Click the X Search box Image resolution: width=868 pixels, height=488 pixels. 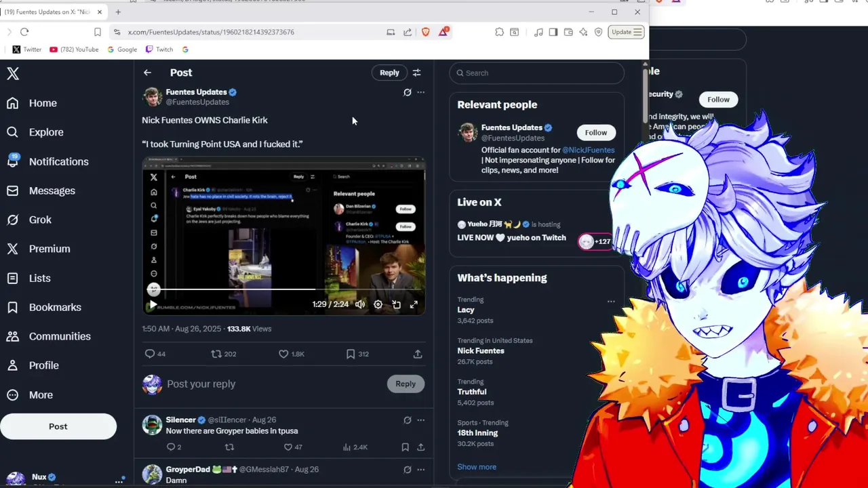(536, 73)
